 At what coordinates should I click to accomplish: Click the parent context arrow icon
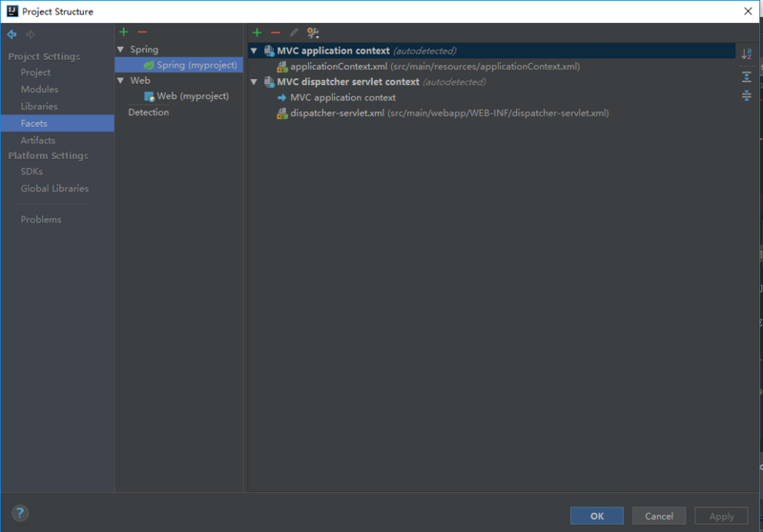coord(281,98)
